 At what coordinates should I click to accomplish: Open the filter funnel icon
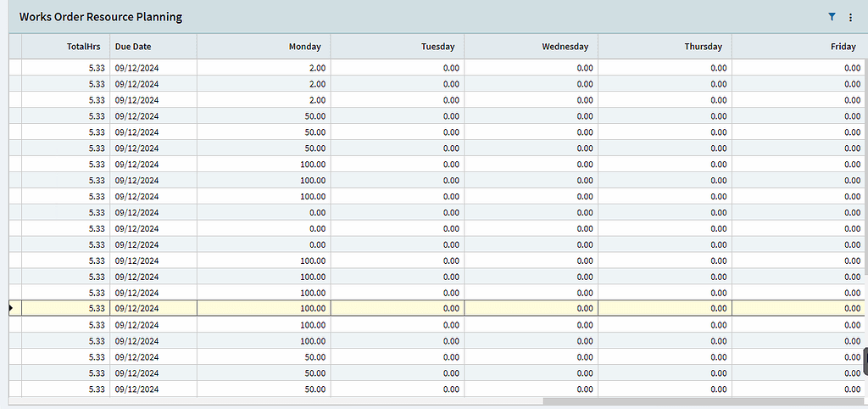click(832, 17)
